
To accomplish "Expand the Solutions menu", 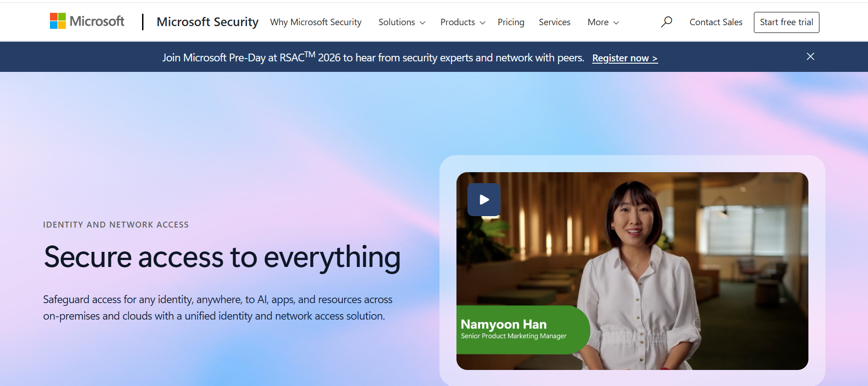I will click(x=402, y=22).
